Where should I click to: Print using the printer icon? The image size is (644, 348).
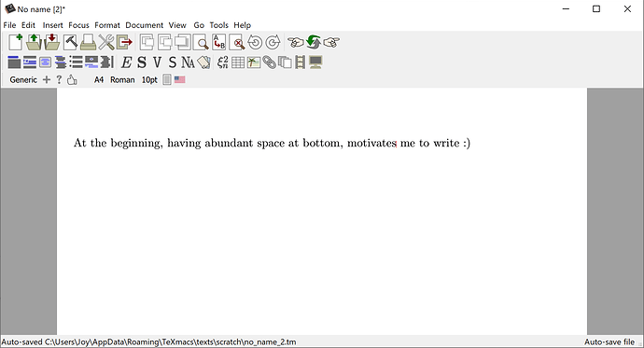[88, 42]
